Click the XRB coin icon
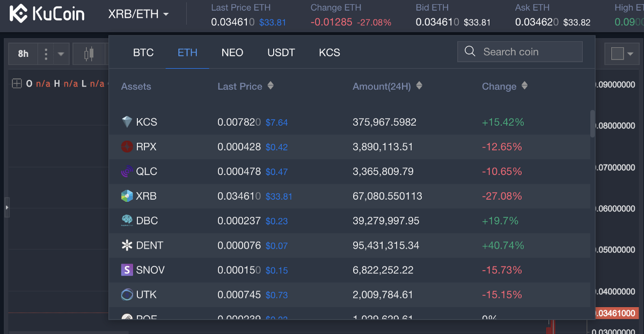 [x=127, y=196]
